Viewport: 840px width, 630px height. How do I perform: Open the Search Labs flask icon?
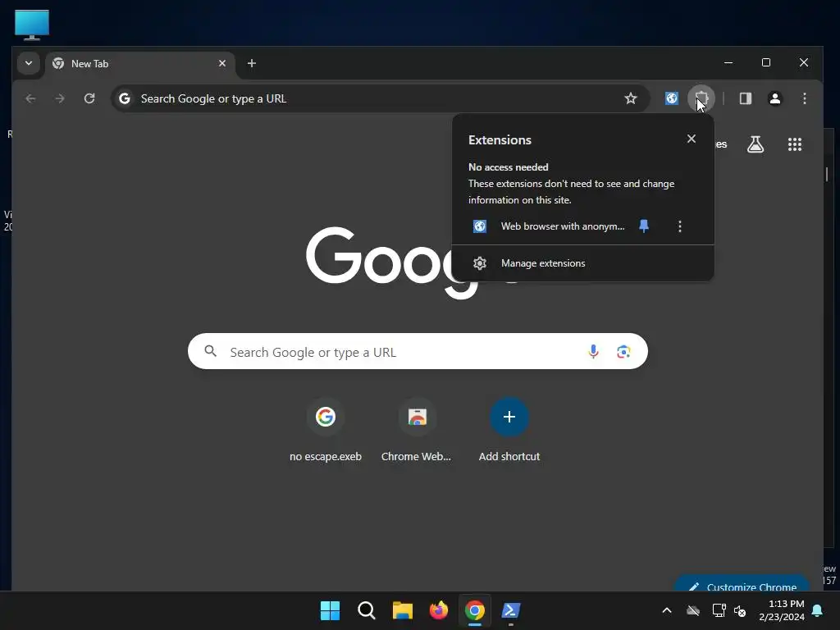[x=756, y=144]
